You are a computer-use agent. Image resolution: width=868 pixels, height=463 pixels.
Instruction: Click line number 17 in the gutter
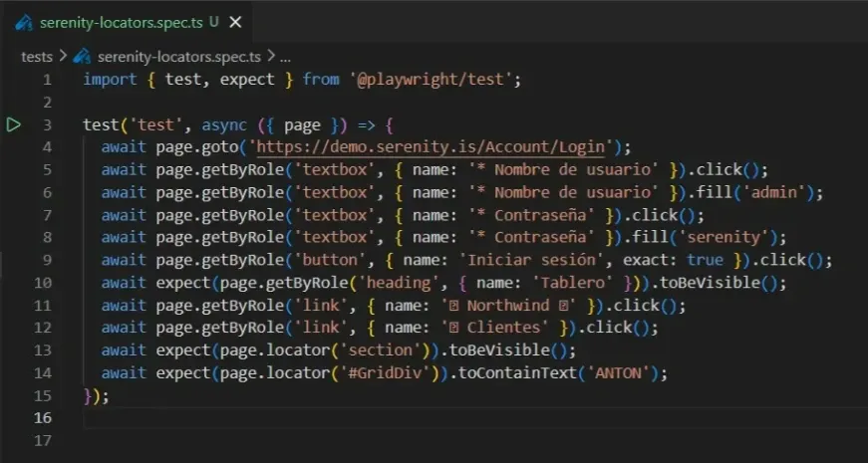click(x=43, y=441)
